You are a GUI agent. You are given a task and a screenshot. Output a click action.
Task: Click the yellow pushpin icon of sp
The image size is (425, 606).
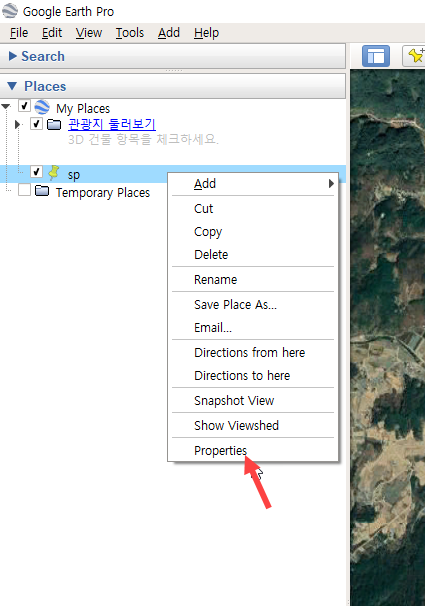click(54, 173)
